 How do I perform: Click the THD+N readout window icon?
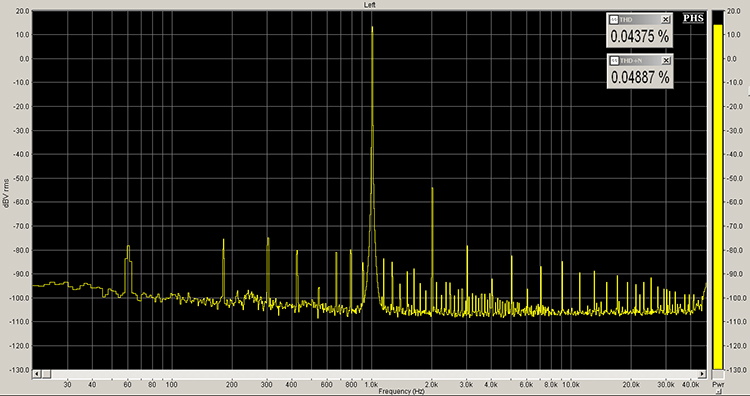614,61
